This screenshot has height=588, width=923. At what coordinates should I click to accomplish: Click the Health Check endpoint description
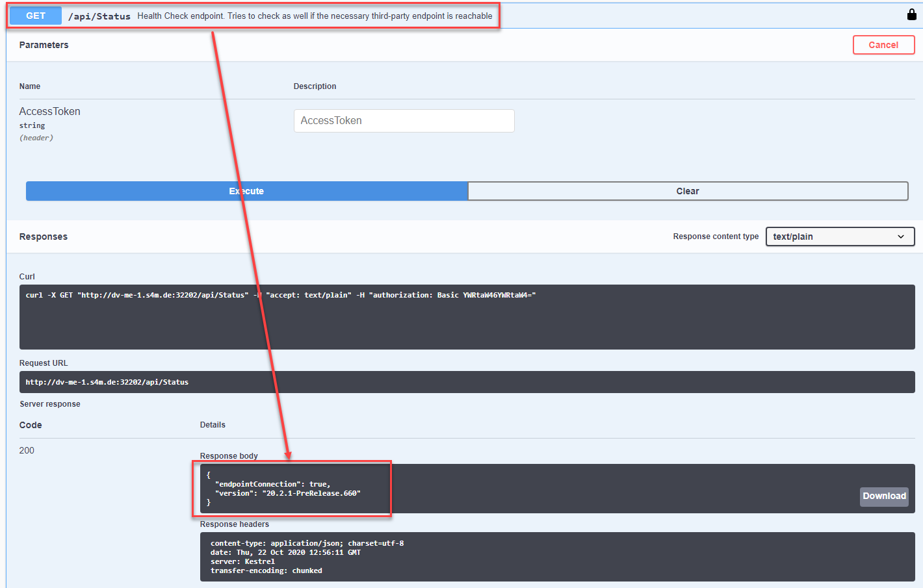click(315, 16)
